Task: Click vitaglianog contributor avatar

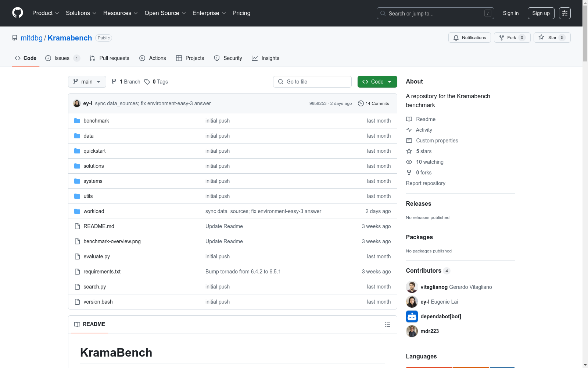Action: 412,287
